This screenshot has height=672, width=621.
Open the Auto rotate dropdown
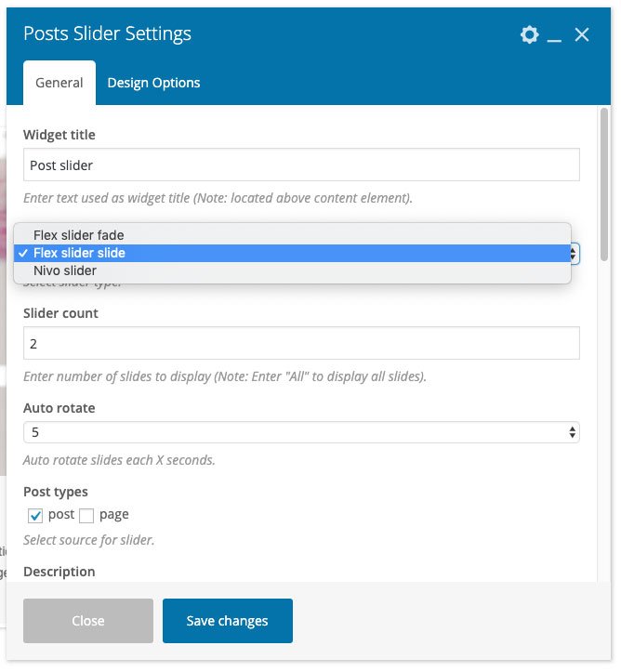pyautogui.click(x=301, y=432)
